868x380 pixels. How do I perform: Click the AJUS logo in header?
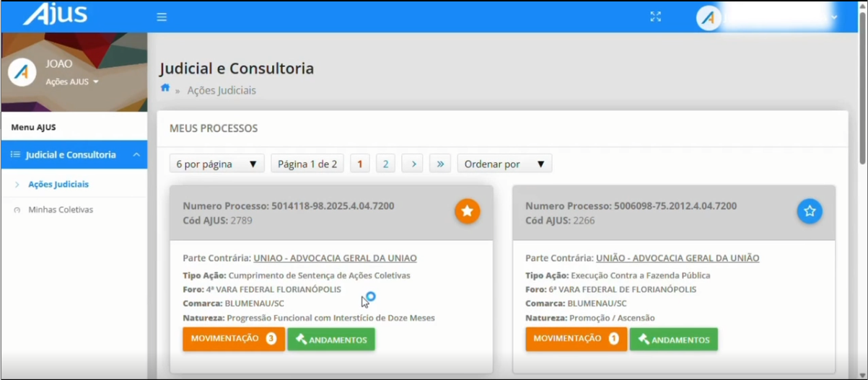click(x=55, y=14)
